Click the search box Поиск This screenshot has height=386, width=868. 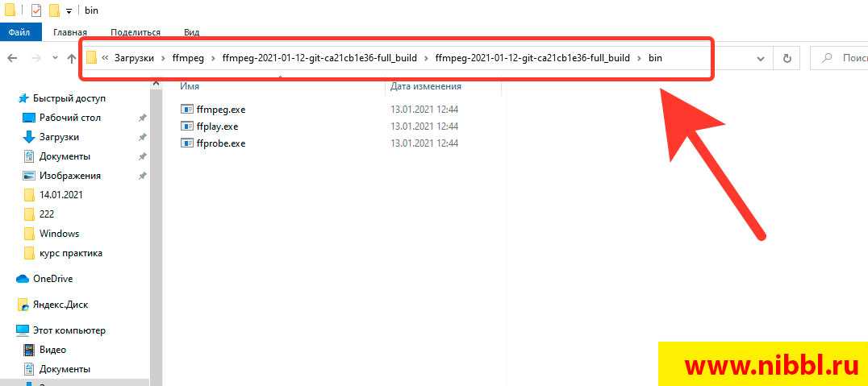[x=839, y=58]
